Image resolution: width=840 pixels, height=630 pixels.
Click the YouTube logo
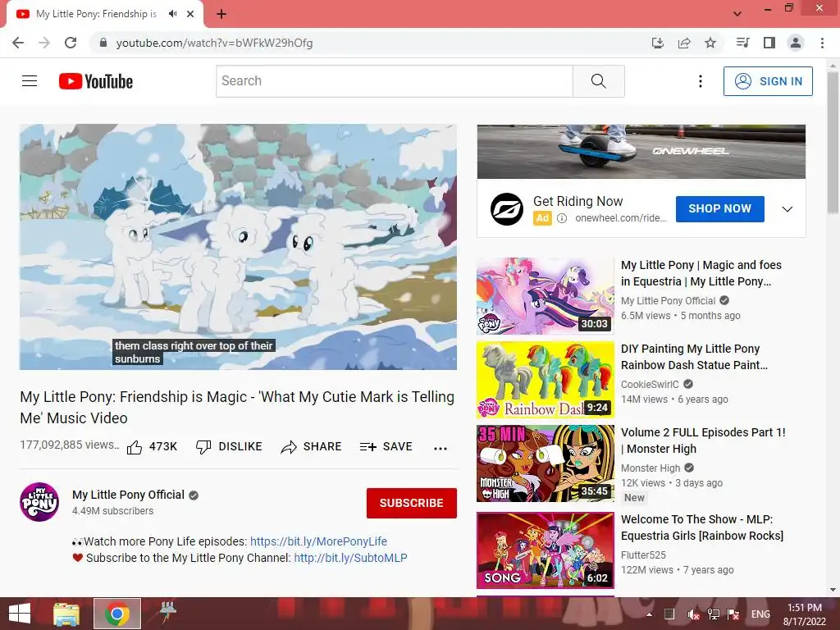[x=96, y=81]
